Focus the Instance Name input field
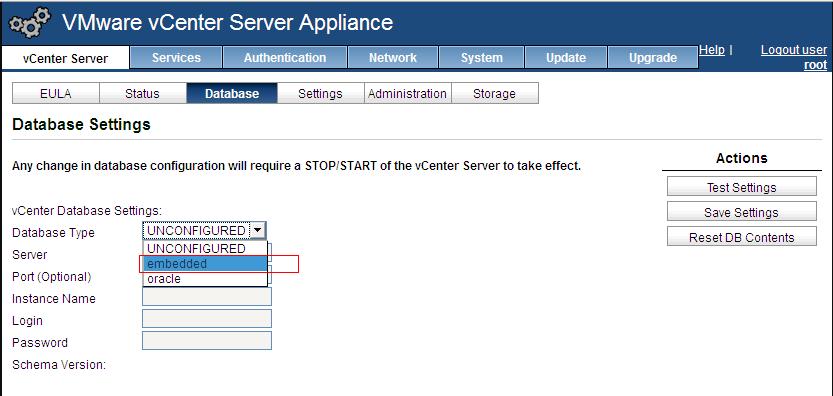This screenshot has height=396, width=833. (x=207, y=297)
